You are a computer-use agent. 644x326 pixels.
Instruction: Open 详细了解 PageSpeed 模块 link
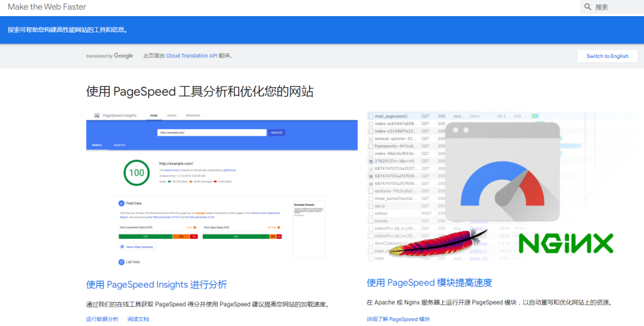pyautogui.click(x=398, y=319)
